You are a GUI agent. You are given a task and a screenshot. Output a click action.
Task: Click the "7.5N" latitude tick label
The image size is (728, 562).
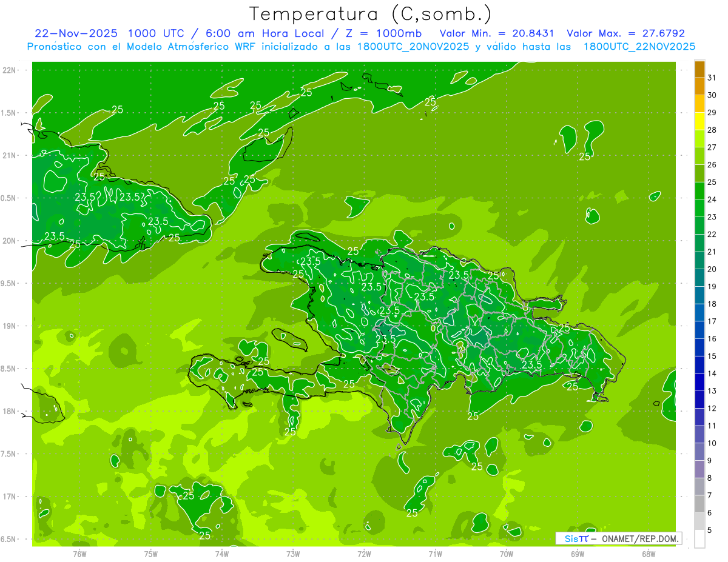(x=8, y=453)
